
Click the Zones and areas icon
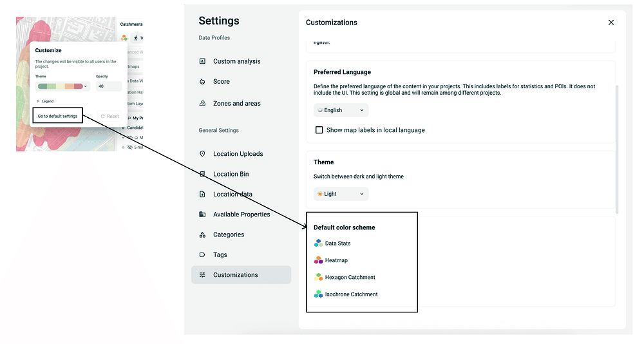point(202,103)
